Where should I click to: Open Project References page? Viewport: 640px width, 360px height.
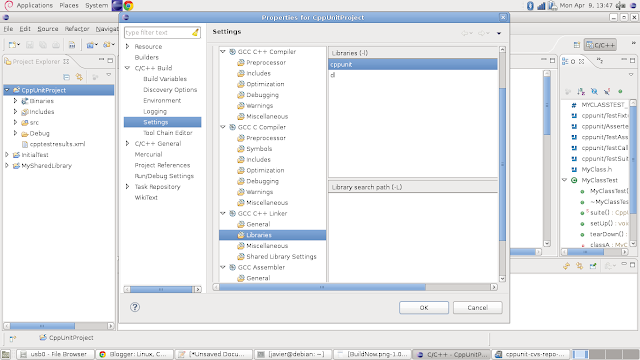click(162, 165)
